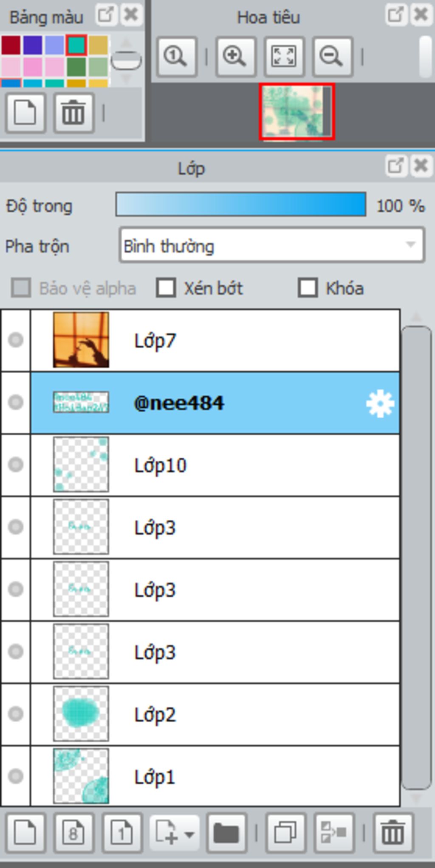Enable the Khóa checkbox
The height and width of the screenshot is (868, 435).
[308, 288]
